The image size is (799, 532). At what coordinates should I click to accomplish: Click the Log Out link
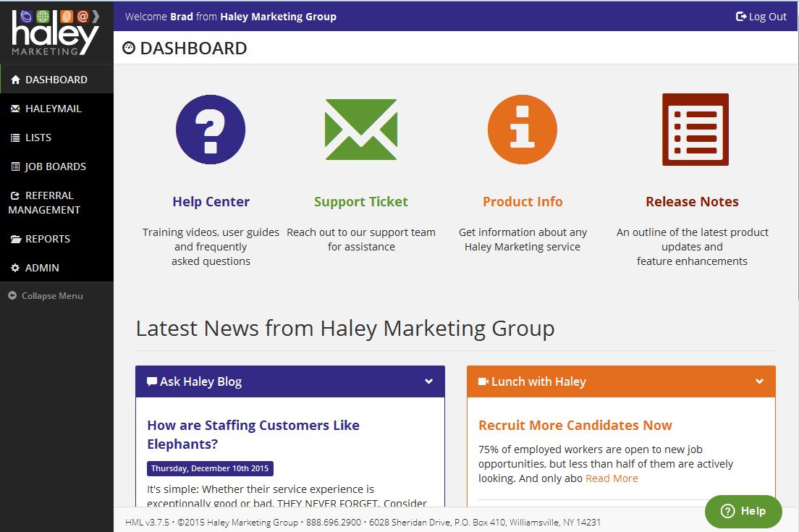[761, 17]
